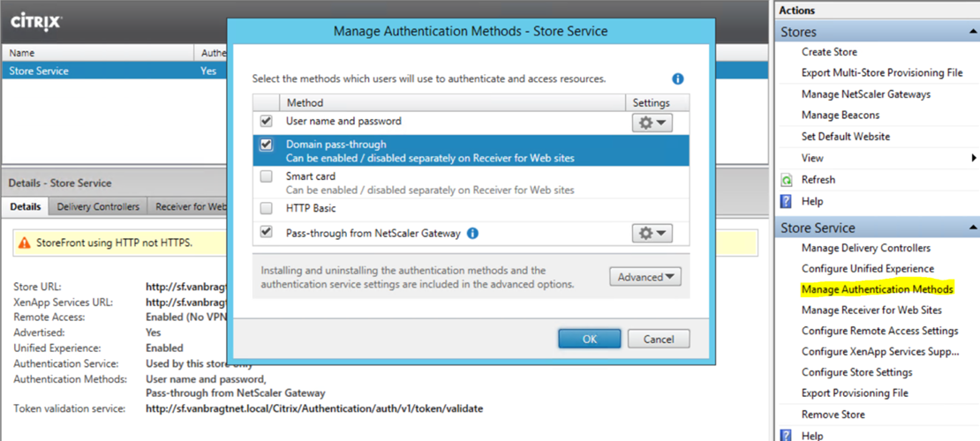Uncheck the User name and password checkbox
The image size is (980, 441).
point(267,121)
